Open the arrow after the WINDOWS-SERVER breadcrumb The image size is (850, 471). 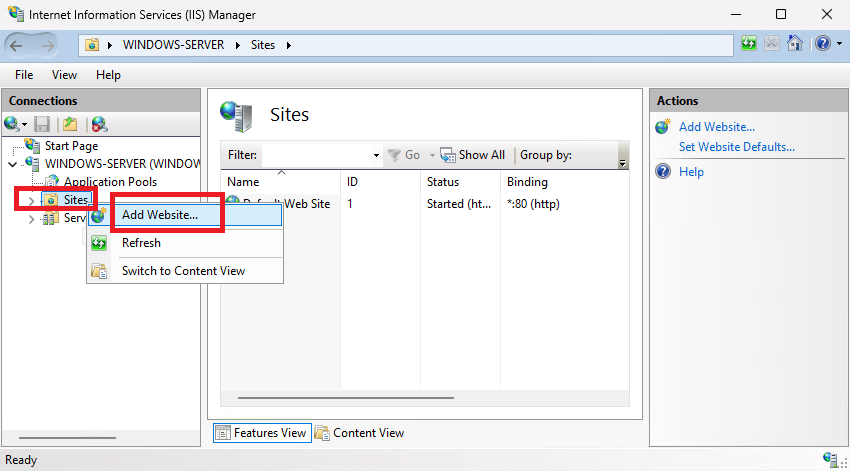click(237, 46)
